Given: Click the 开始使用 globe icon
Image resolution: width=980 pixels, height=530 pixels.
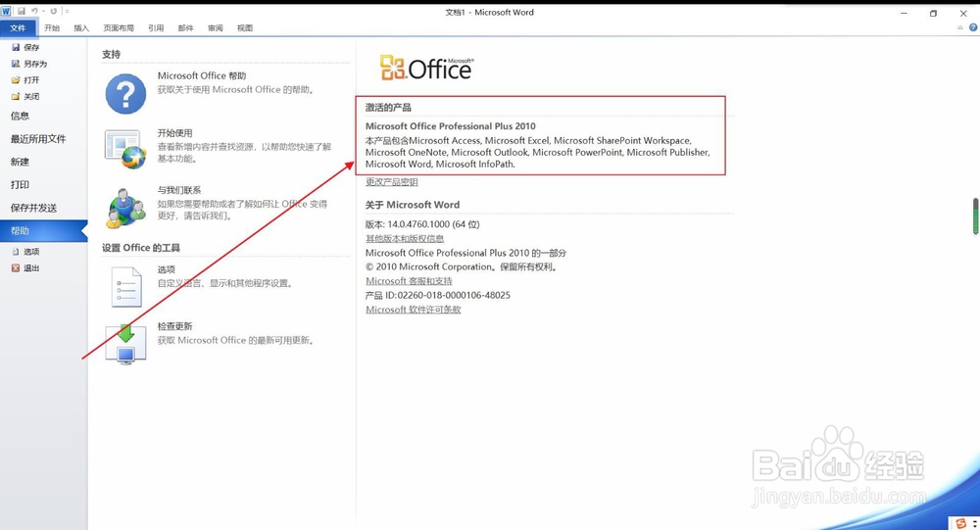Looking at the screenshot, I should [125, 149].
